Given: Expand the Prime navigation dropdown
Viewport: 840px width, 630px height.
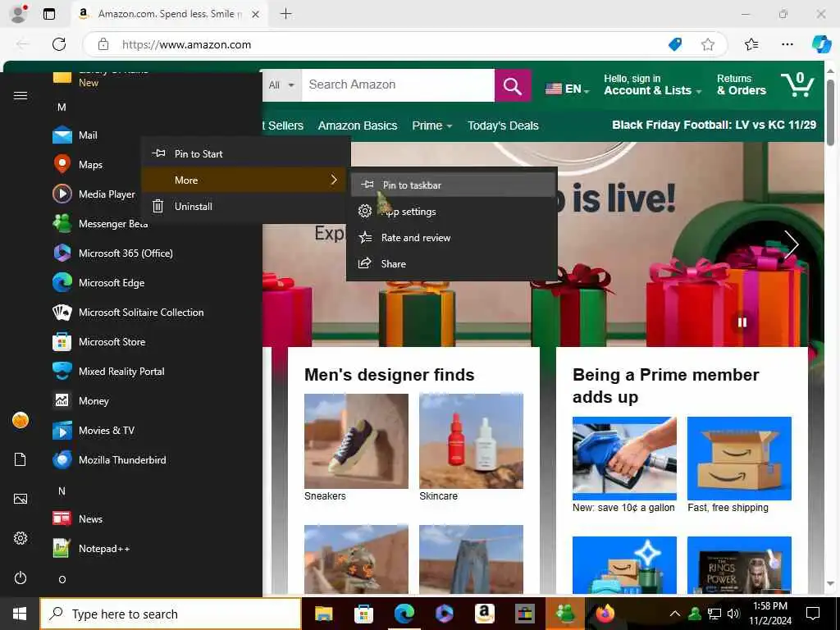Looking at the screenshot, I should pyautogui.click(x=432, y=126).
